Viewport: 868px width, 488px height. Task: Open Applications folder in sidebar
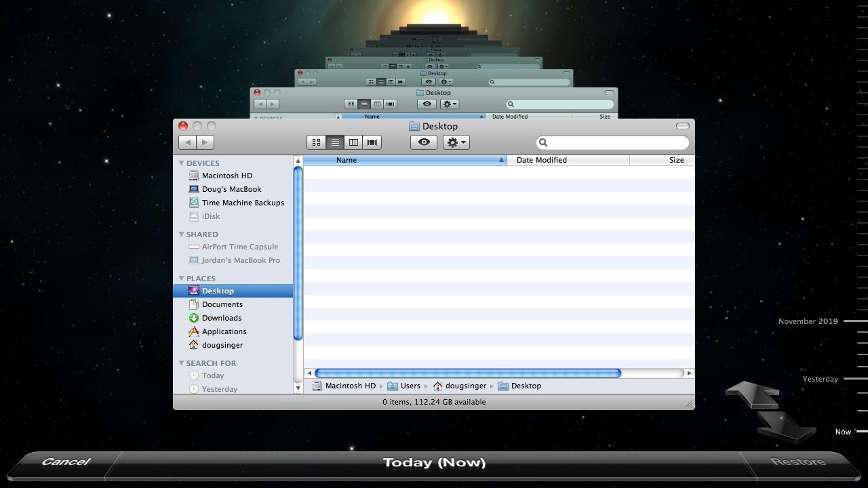(x=224, y=331)
